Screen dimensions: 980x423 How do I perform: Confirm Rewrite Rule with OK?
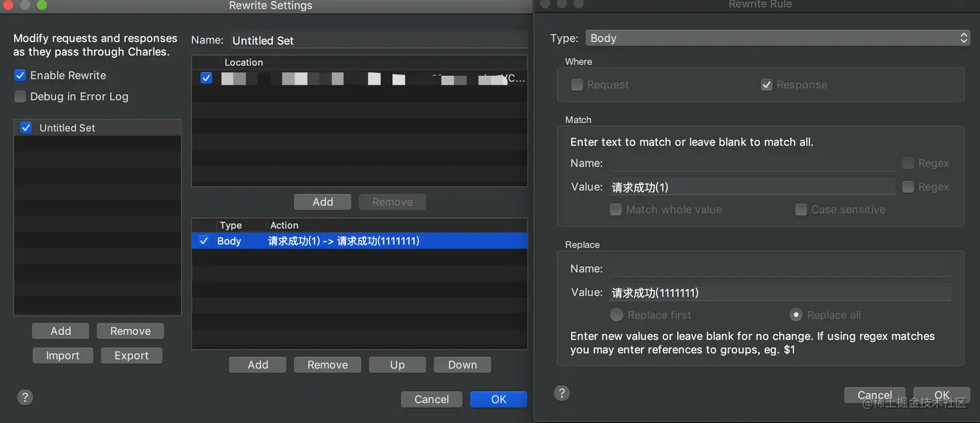942,395
